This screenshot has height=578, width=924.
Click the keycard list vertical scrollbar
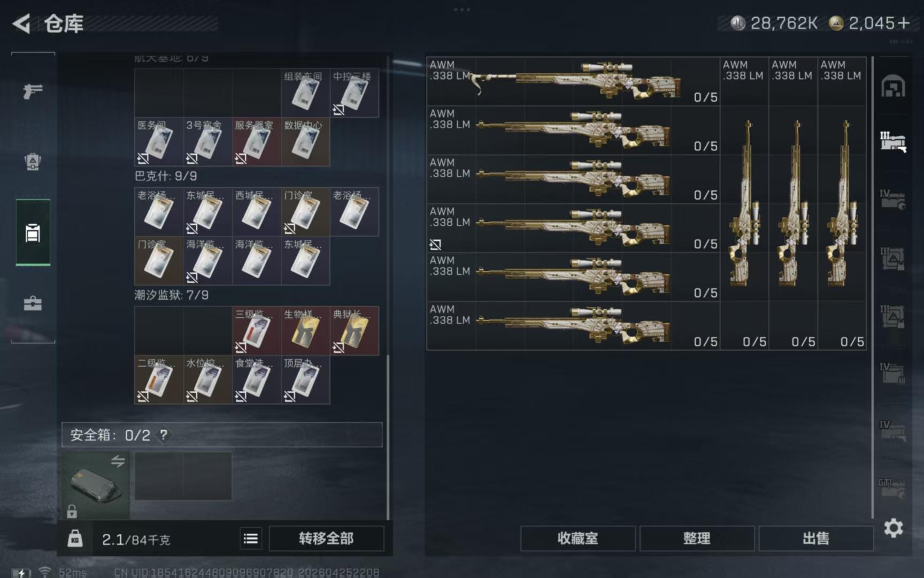click(388, 436)
